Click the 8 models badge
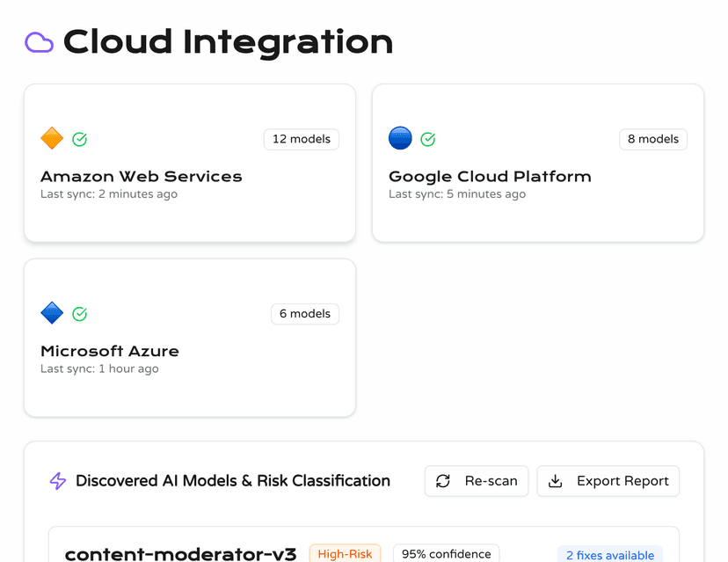The width and height of the screenshot is (728, 562). click(x=653, y=139)
